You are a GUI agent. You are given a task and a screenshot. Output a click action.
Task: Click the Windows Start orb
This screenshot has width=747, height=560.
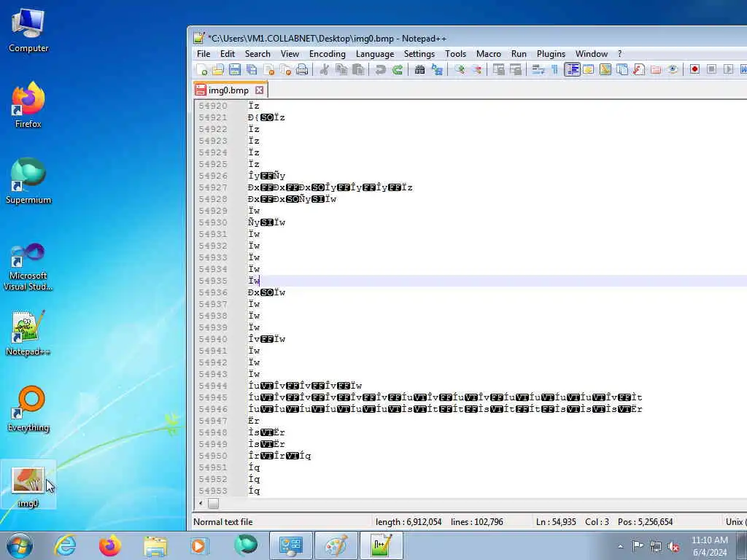[20, 545]
